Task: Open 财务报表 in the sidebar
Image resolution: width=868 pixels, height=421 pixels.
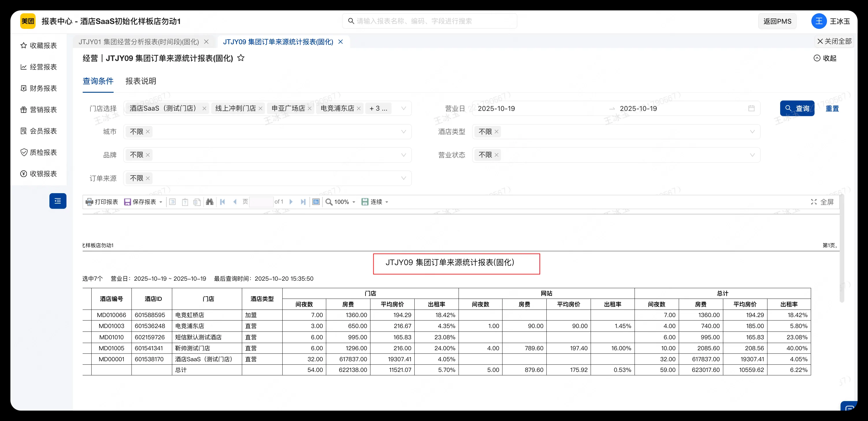Action: click(39, 88)
